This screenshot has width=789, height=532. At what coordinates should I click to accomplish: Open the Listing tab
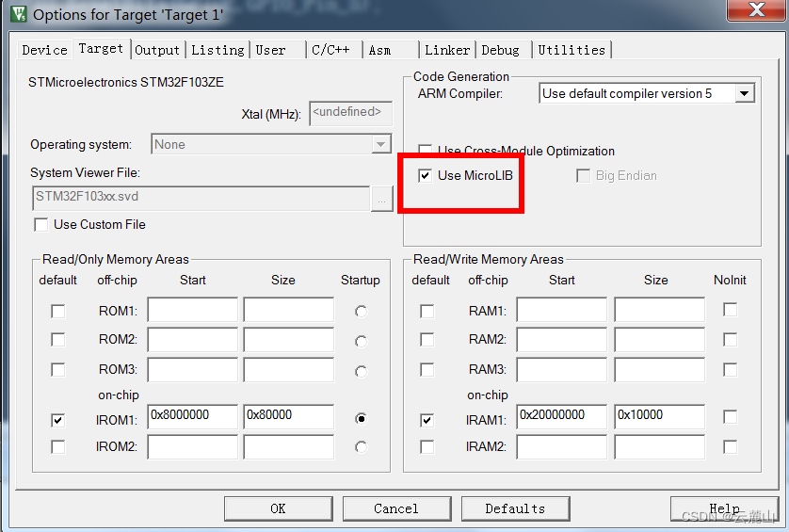(217, 50)
